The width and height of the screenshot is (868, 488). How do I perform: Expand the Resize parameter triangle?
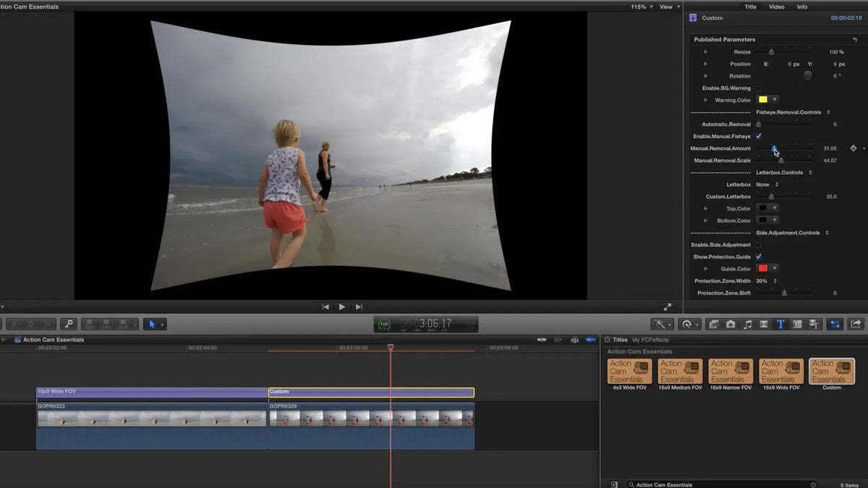pos(706,52)
